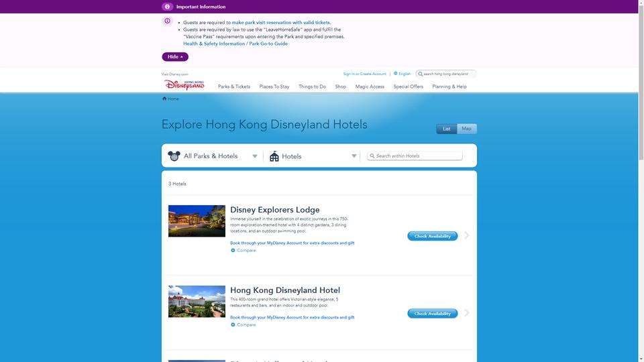Open the MyDisney Account offer under Hong Kong Disneyland Hotel
This screenshot has width=644, height=362.
click(x=292, y=317)
